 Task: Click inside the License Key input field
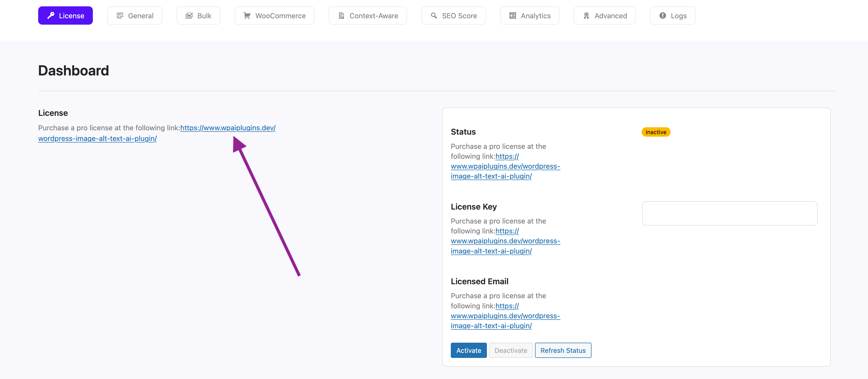point(729,213)
